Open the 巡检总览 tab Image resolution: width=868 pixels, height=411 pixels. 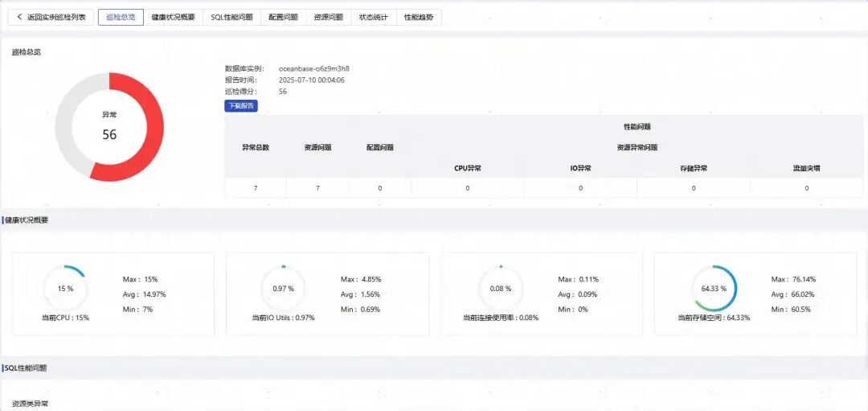121,17
